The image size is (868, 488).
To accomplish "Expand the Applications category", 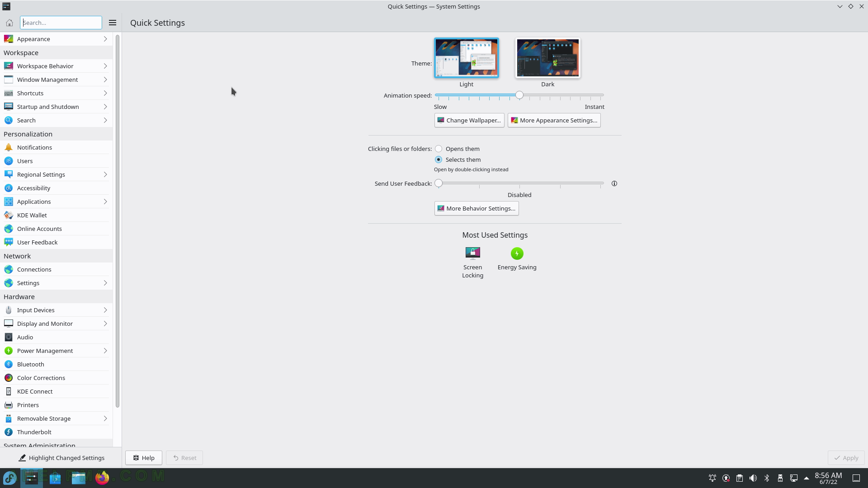I will point(57,202).
